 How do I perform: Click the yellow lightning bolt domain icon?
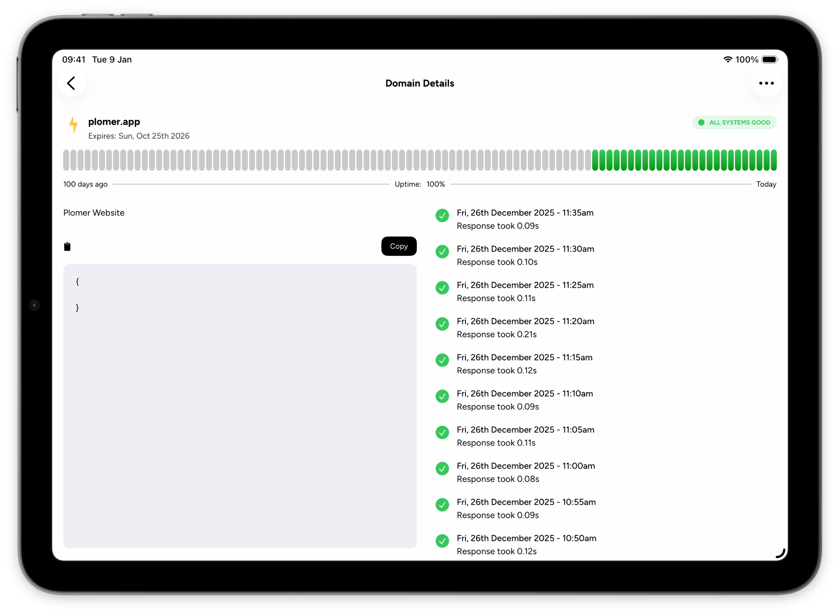pos(73,125)
